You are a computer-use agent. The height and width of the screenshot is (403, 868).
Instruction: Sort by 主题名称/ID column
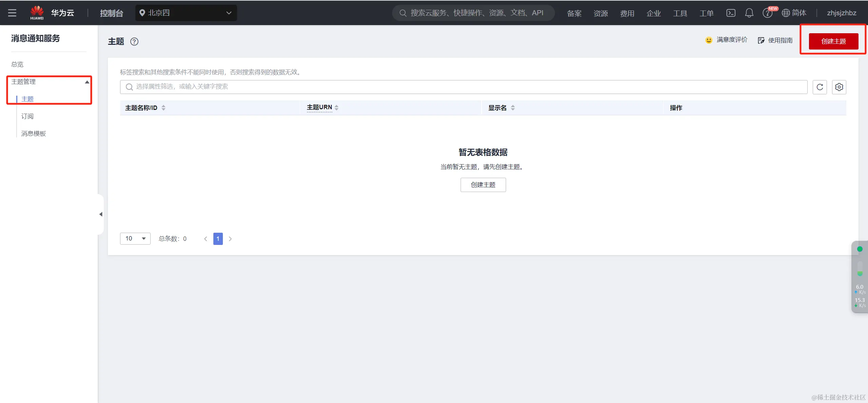(x=163, y=108)
